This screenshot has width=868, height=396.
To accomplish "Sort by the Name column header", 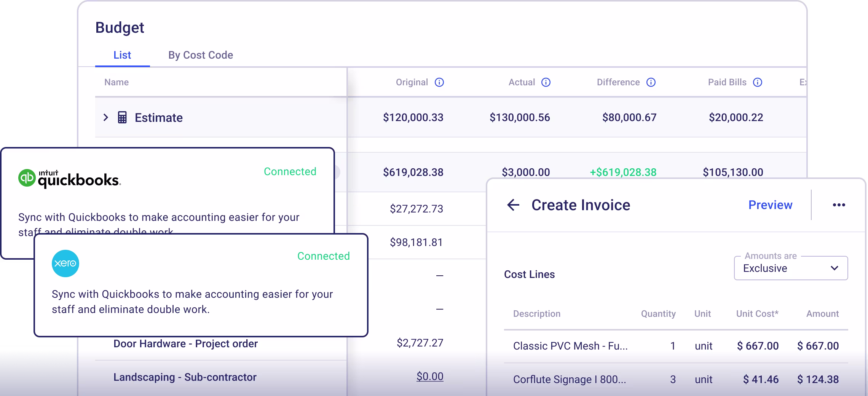I will click(x=116, y=82).
